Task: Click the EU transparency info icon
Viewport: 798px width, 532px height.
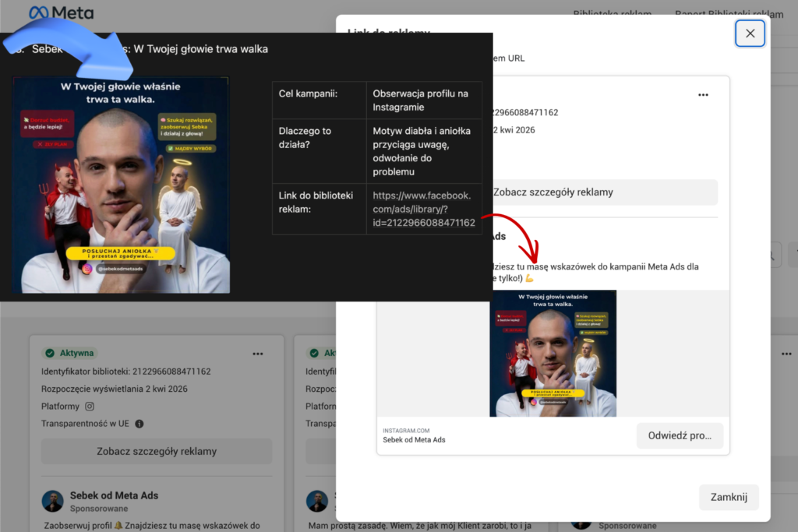Action: point(139,424)
